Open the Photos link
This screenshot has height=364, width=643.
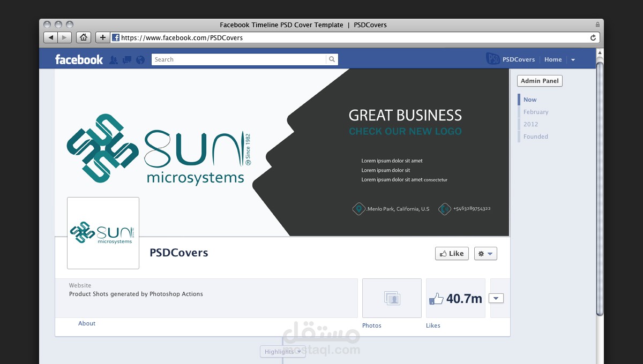[x=372, y=325]
